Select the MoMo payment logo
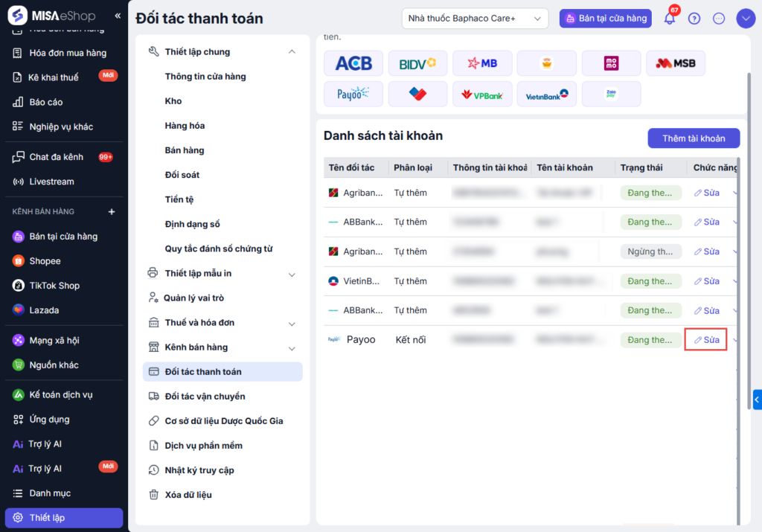 [611, 63]
